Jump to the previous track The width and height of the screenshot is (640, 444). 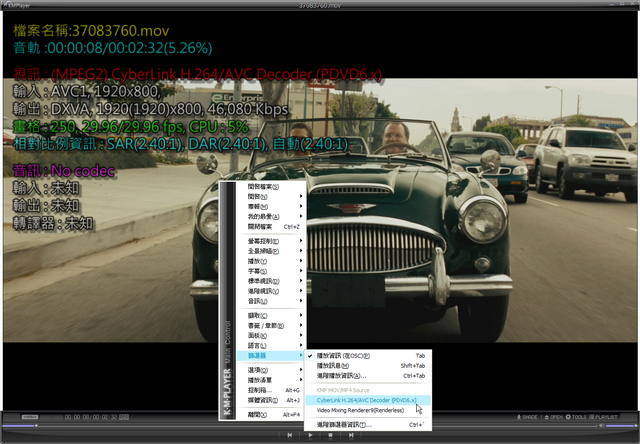pos(289,435)
